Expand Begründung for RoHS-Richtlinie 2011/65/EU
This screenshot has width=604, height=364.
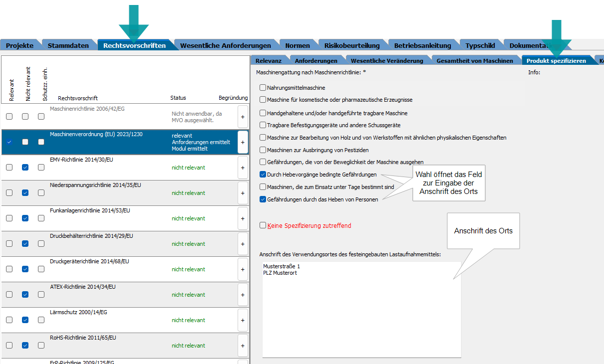pos(243,346)
